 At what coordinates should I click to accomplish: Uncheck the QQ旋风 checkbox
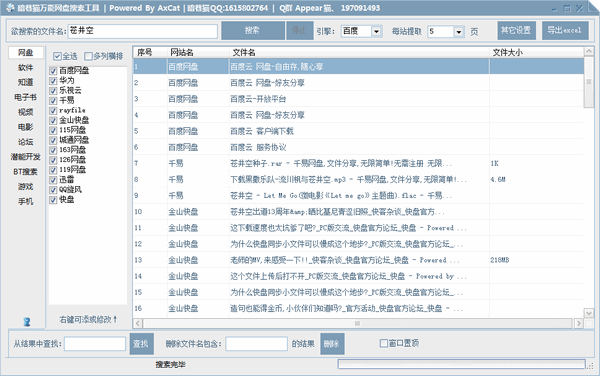click(x=53, y=190)
